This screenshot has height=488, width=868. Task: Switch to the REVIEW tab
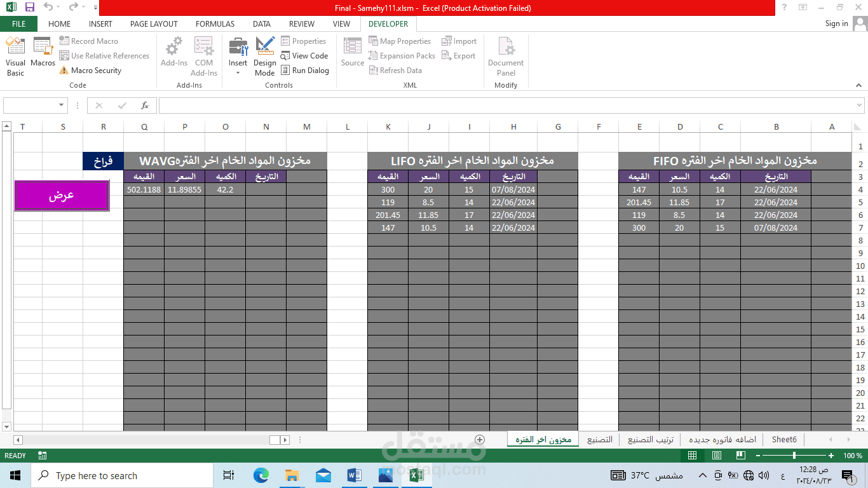302,24
